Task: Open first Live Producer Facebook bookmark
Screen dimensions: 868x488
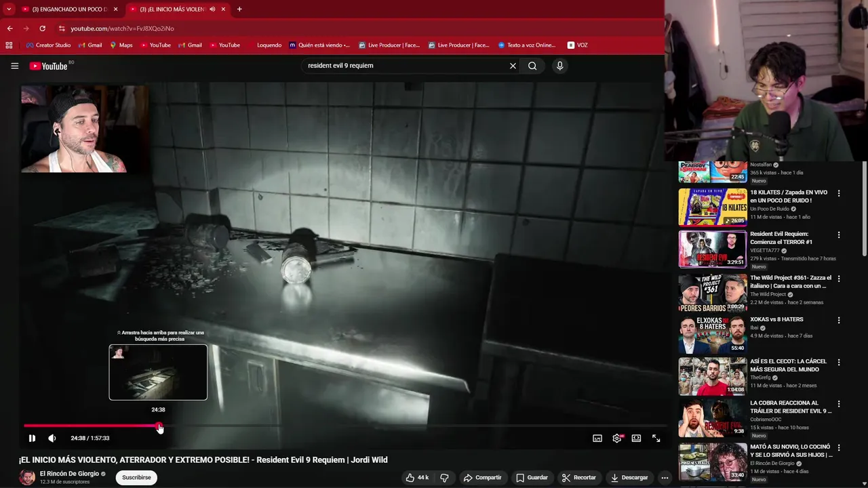Action: (x=389, y=45)
